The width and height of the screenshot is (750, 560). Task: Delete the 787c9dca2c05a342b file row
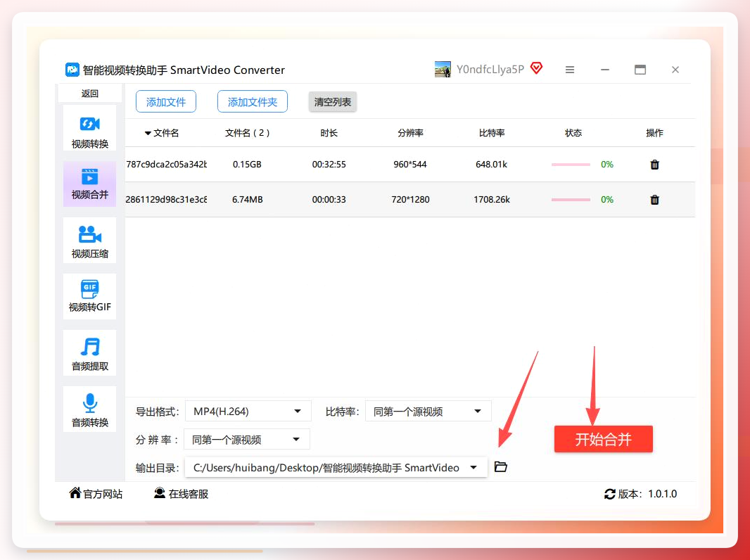[x=654, y=165]
